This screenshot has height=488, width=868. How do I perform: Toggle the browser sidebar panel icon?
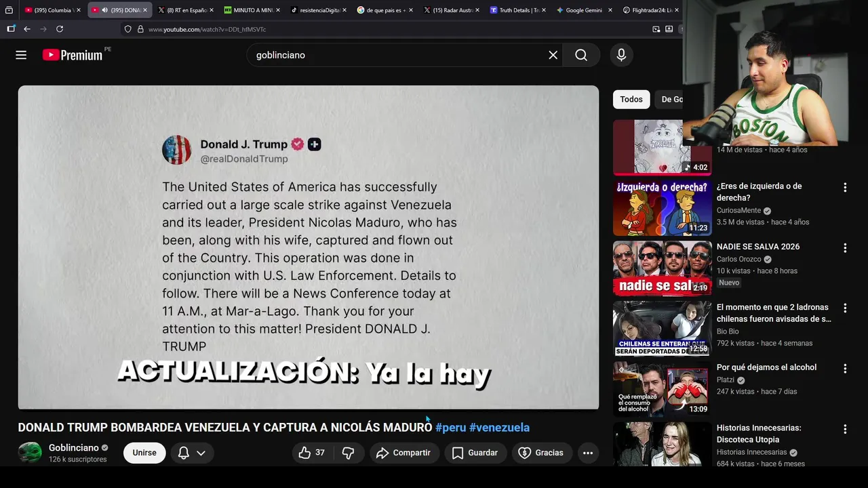11,29
